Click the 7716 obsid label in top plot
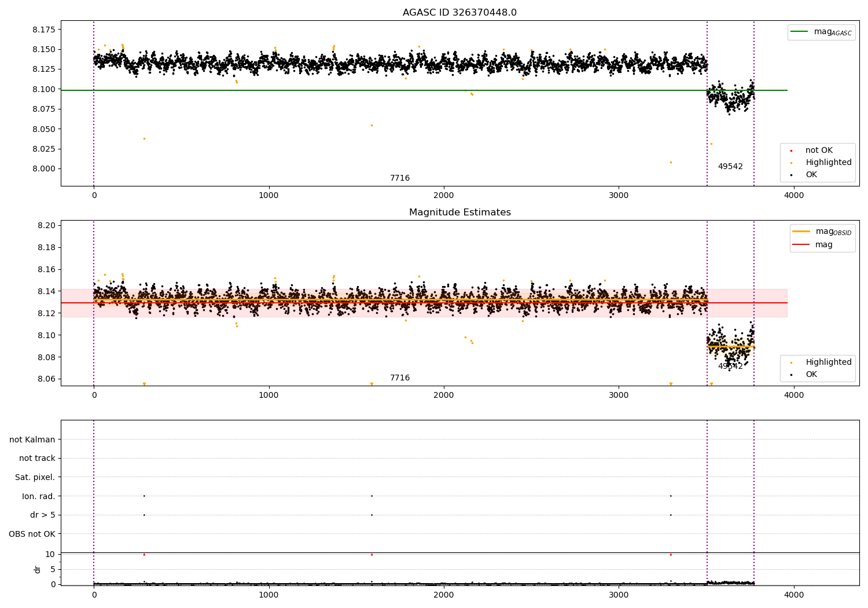 pyautogui.click(x=400, y=178)
